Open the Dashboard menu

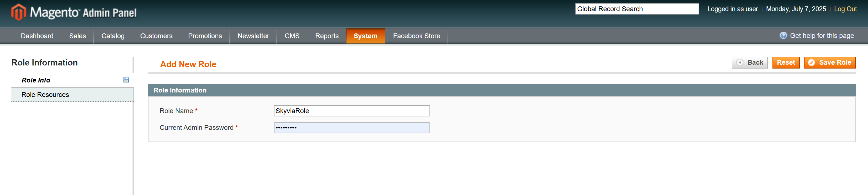click(37, 36)
